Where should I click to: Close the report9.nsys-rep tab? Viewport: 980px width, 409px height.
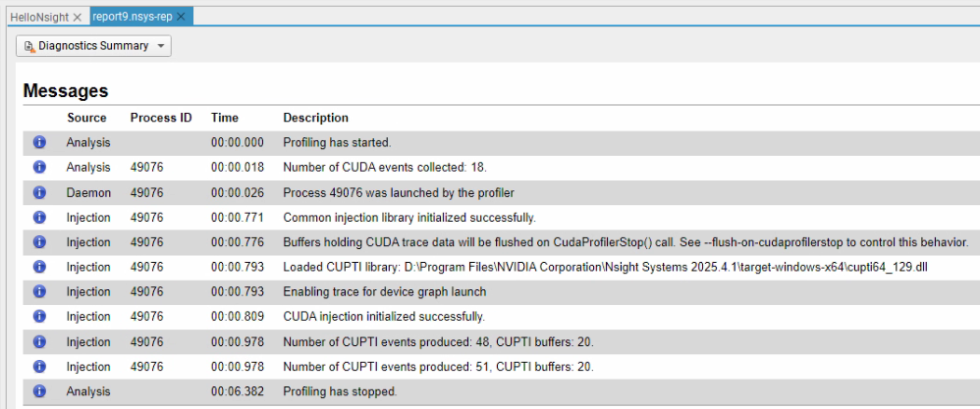coord(183,17)
